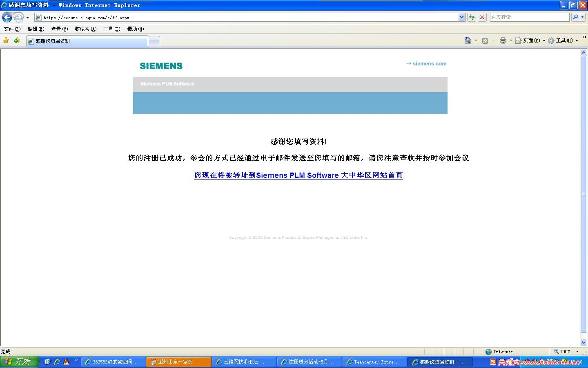Click the page vertical scrollbar down arrow
The width and height of the screenshot is (588, 368).
[584, 343]
